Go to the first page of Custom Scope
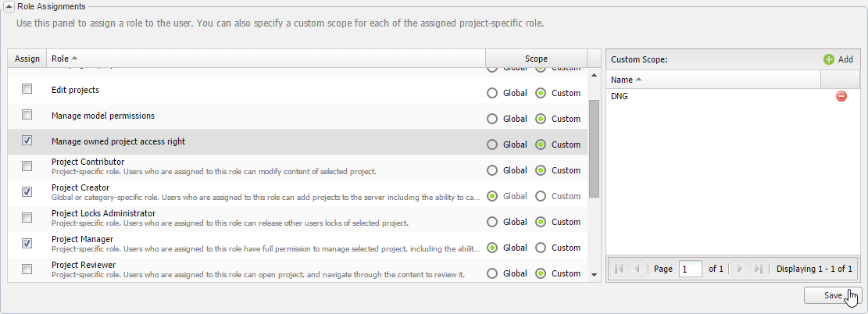The image size is (868, 314). click(x=620, y=269)
